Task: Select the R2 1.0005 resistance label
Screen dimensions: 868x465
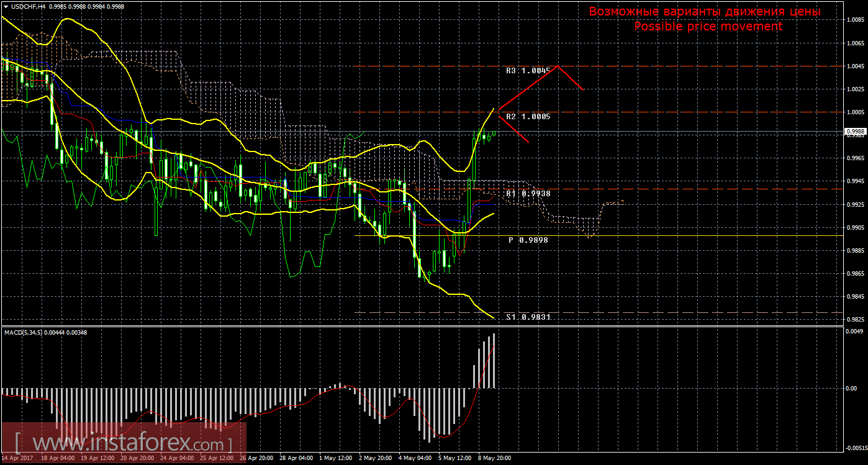Action: point(528,117)
